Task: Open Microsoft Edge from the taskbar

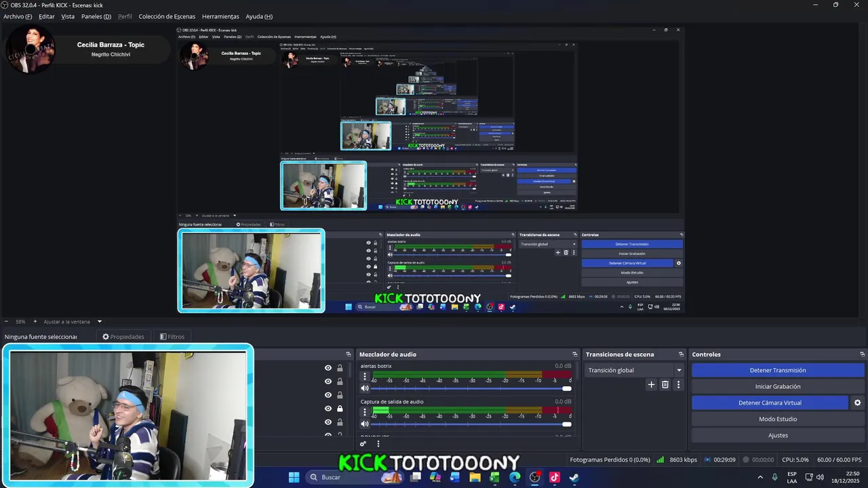Action: coord(515,477)
